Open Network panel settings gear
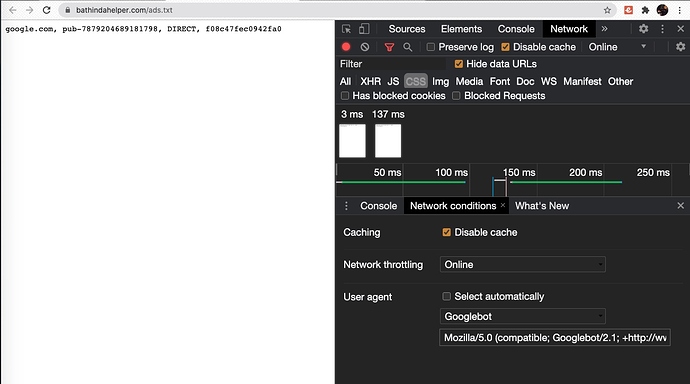Image resolution: width=690 pixels, height=384 pixels. point(680,47)
